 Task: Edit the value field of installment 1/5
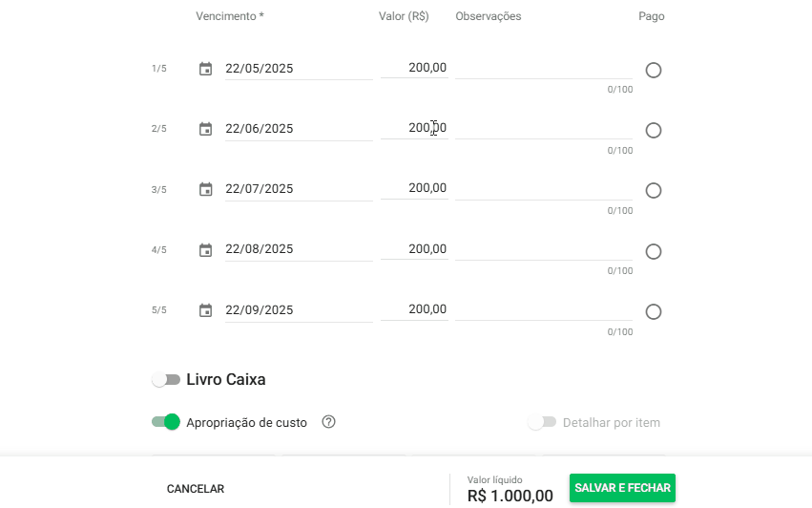[x=414, y=68]
